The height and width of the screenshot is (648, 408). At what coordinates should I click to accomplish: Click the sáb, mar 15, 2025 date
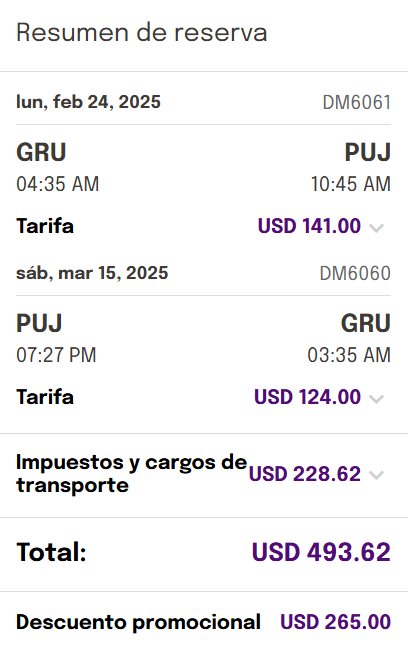click(92, 273)
